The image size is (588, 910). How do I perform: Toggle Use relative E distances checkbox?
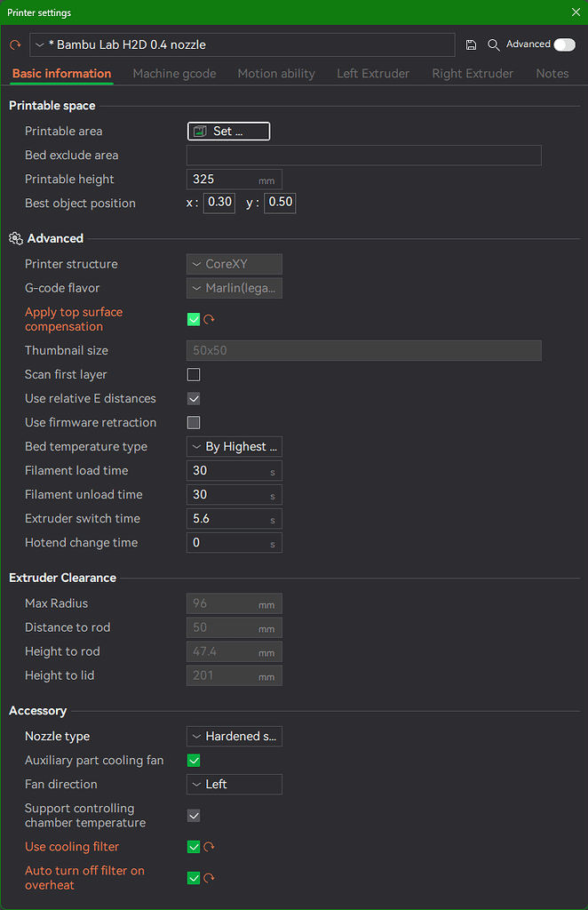click(x=194, y=399)
